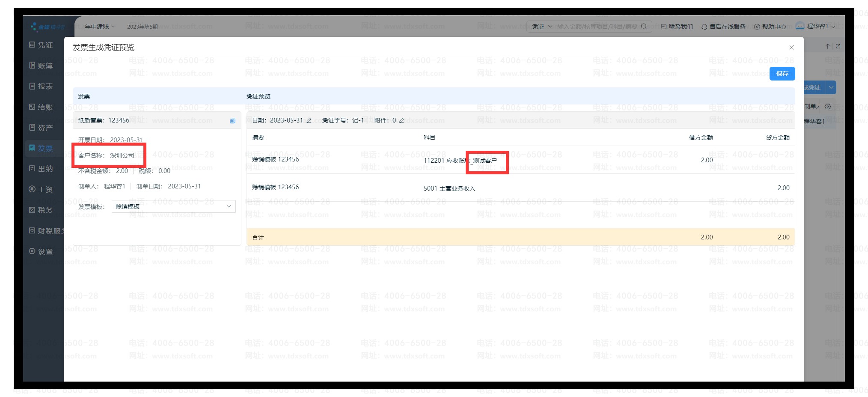Click the invoice detail icon beside 纸质普票

(x=232, y=121)
